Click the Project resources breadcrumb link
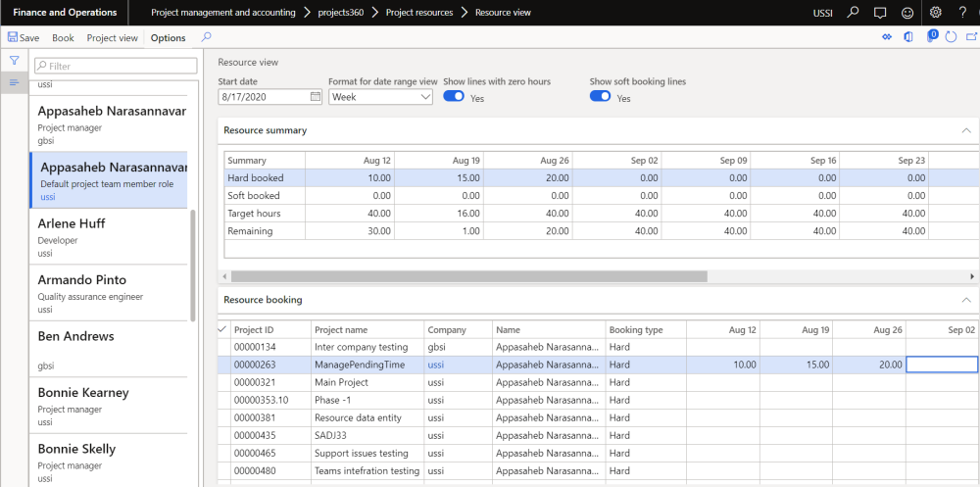Viewport: 980px width, 487px height. (419, 13)
